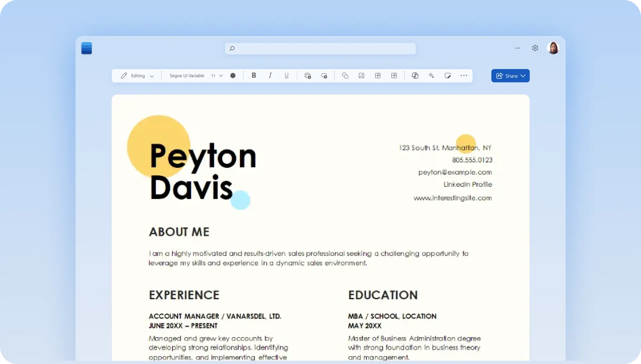
Task: Click the Copilot icon in toolbar
Action: point(415,75)
